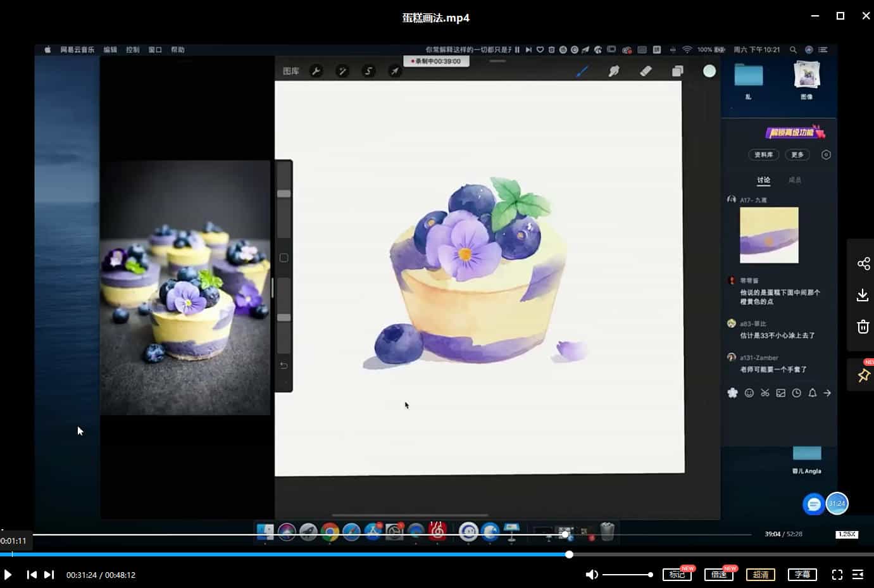Screen dimensions: 874x588
Task: Pin the player window on top
Action: tap(863, 375)
